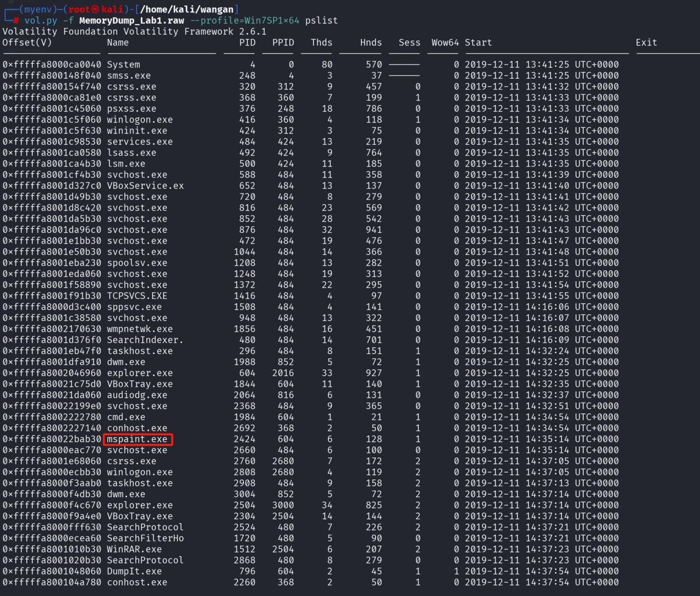Click PID 2424 in the mspaint.exe row

pyautogui.click(x=245, y=439)
